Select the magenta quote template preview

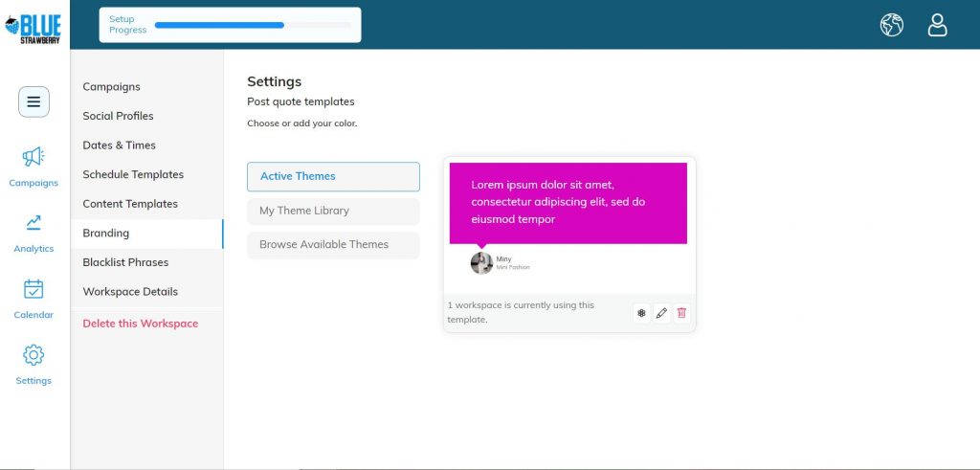click(x=568, y=203)
